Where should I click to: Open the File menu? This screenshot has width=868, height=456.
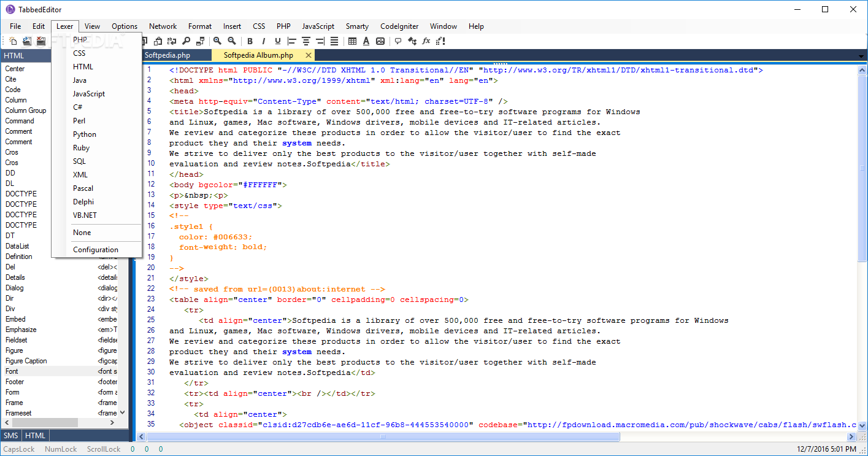(15, 26)
